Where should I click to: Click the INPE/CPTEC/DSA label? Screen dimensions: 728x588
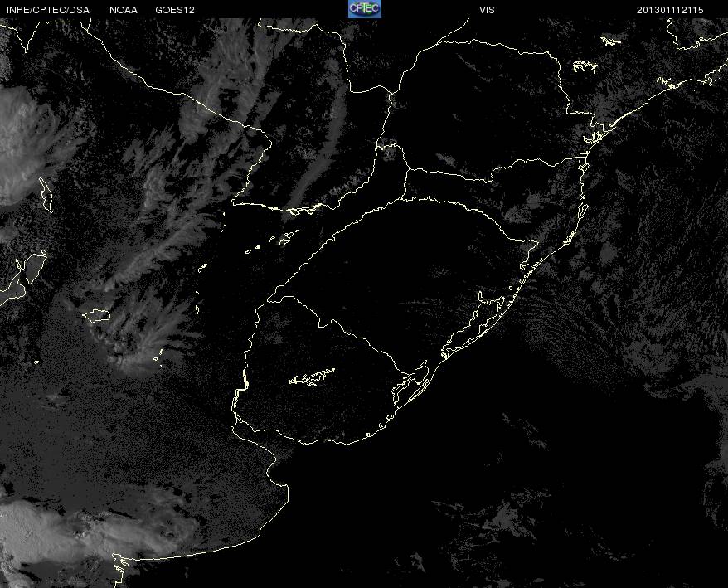(x=47, y=9)
